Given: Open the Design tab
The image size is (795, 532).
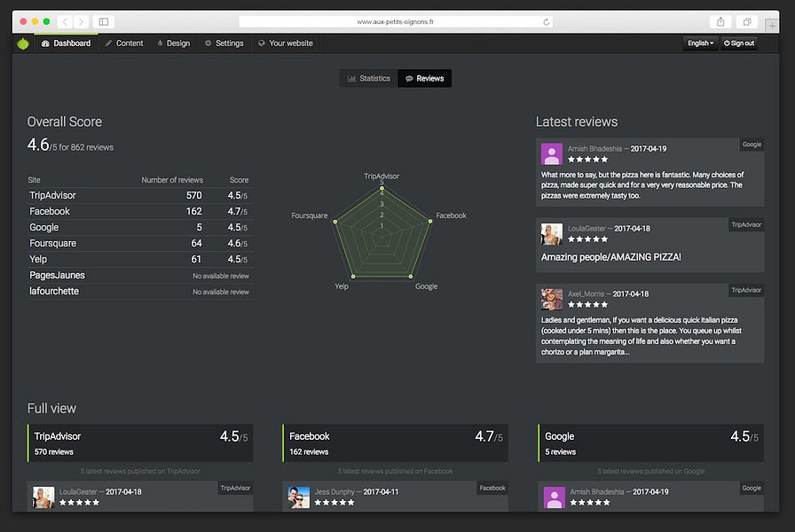Looking at the screenshot, I should tap(174, 43).
